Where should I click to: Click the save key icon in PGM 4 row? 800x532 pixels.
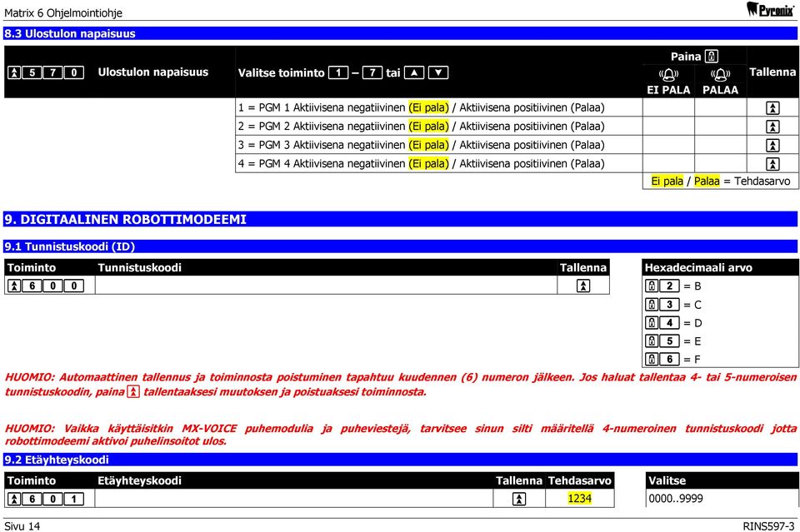pos(772,164)
